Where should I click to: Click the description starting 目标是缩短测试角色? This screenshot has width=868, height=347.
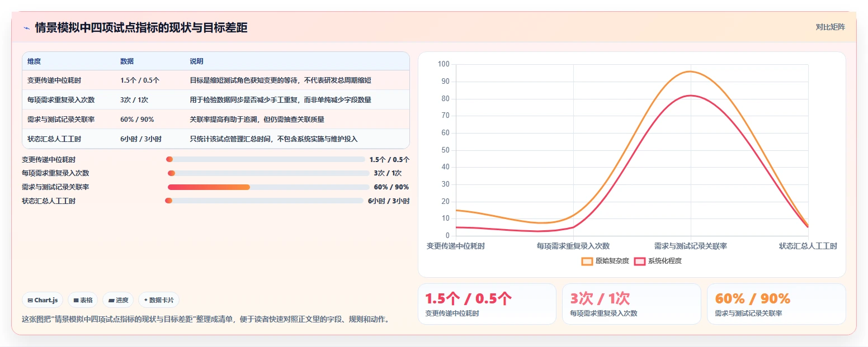pos(280,80)
